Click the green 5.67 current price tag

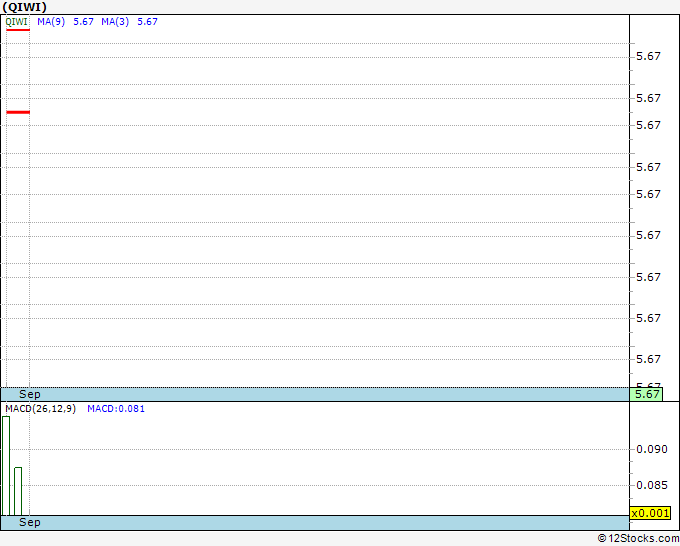[646, 394]
